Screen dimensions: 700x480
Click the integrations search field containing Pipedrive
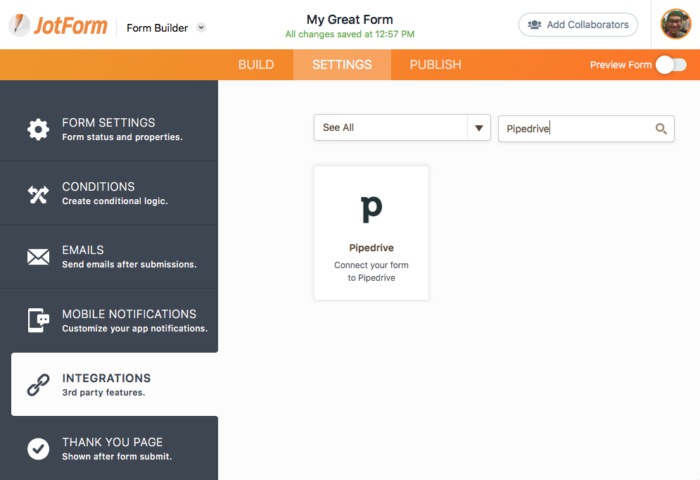pyautogui.click(x=586, y=129)
